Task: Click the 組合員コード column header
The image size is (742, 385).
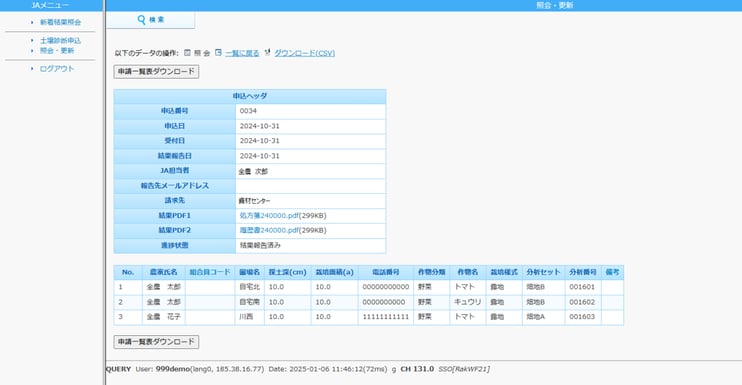Action: (210, 272)
